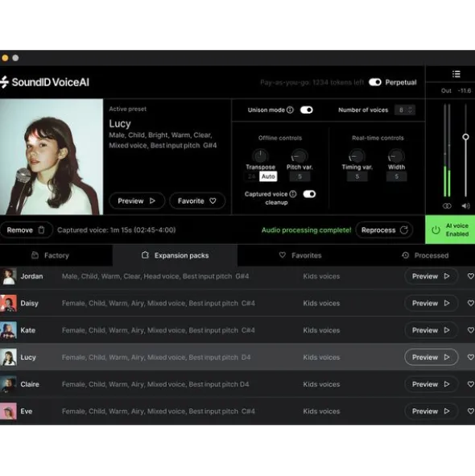The width and height of the screenshot is (475, 476).
Task: Preview the Daisy voice
Action: tap(431, 304)
